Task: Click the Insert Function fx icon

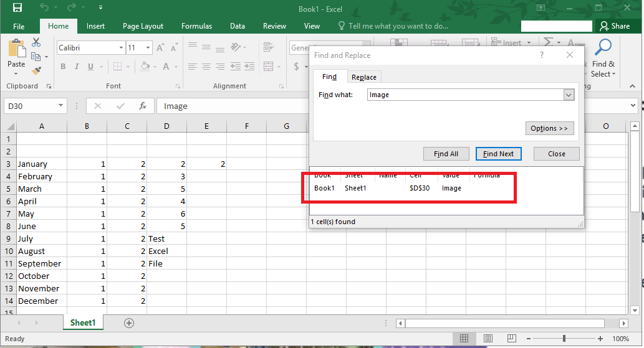Action: click(142, 106)
